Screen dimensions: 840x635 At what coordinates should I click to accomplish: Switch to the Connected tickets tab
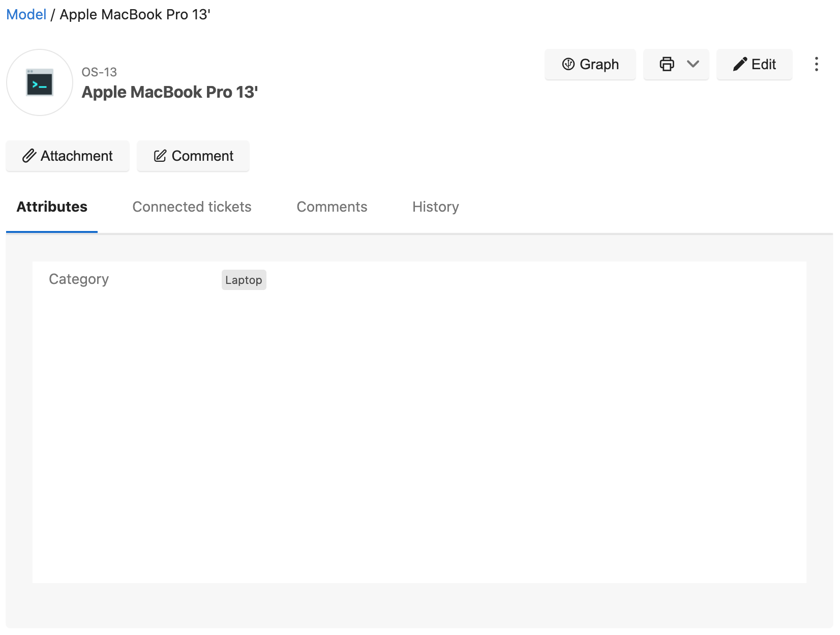click(192, 207)
